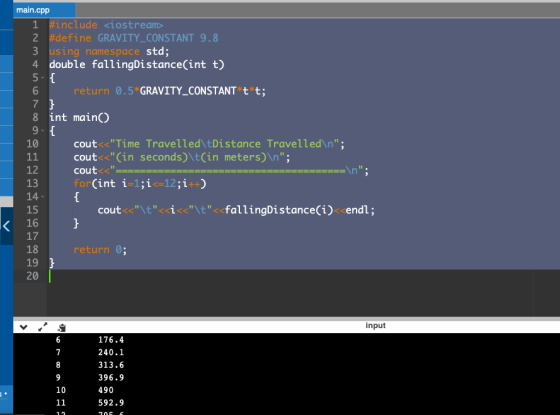This screenshot has width=560, height=415.
Task: Click the for loop header on line 13
Action: click(x=140, y=183)
